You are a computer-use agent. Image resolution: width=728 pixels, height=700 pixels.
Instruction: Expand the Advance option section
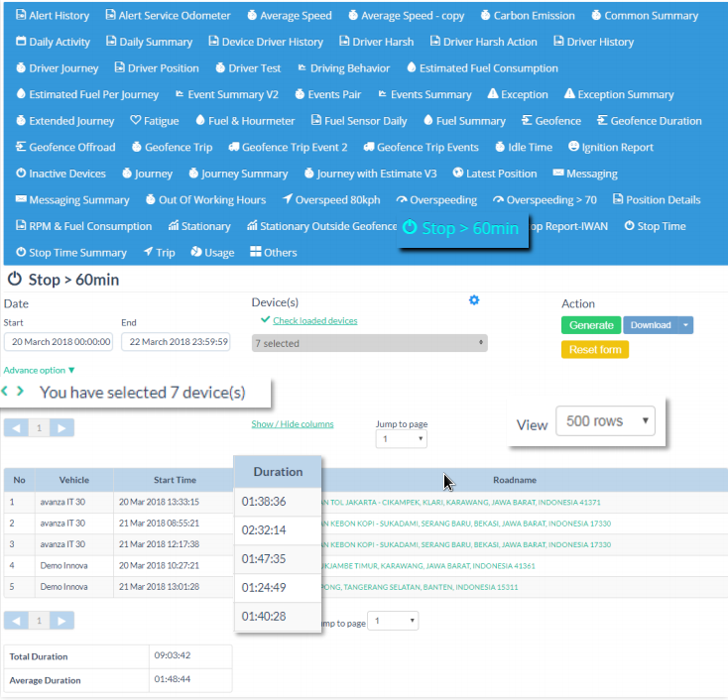[39, 370]
